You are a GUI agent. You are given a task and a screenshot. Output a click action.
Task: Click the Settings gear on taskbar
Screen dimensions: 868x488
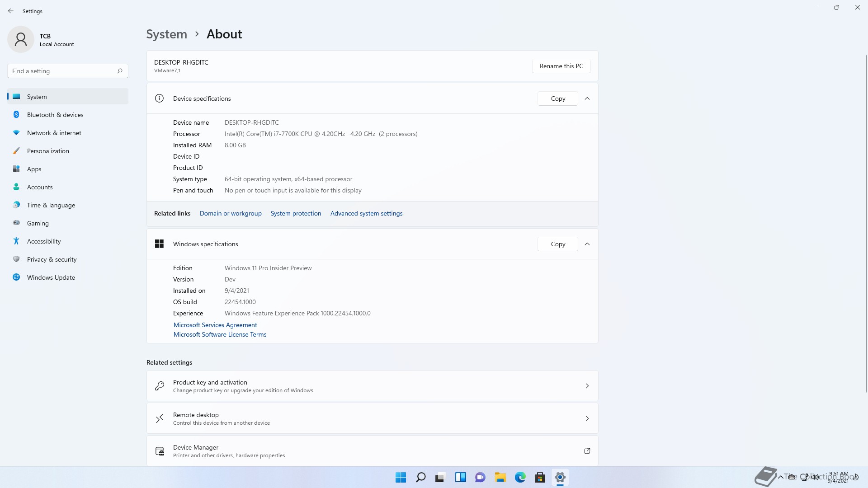click(560, 477)
